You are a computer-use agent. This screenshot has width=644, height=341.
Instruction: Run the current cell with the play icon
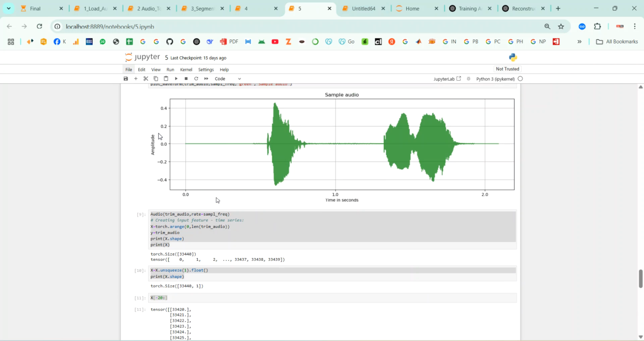[x=176, y=79]
